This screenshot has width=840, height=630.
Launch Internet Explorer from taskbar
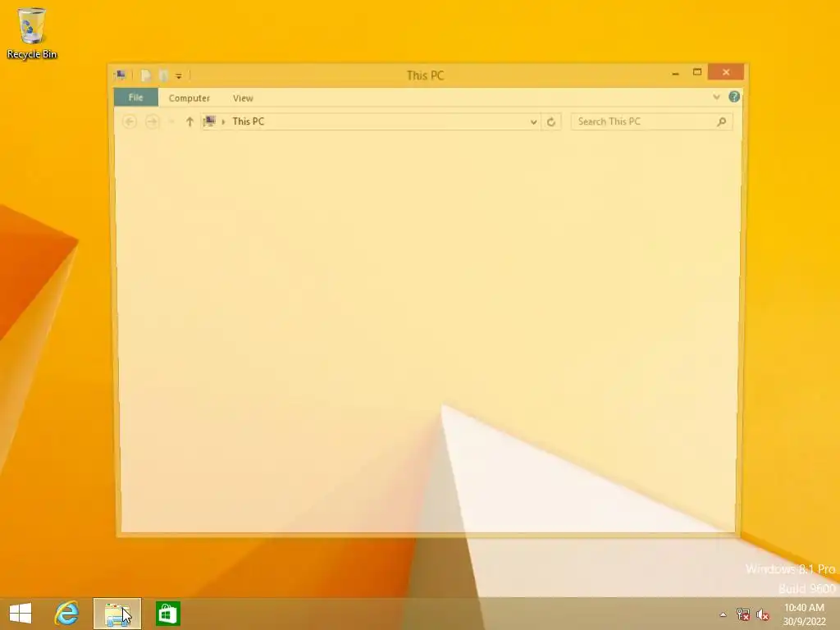tap(67, 614)
